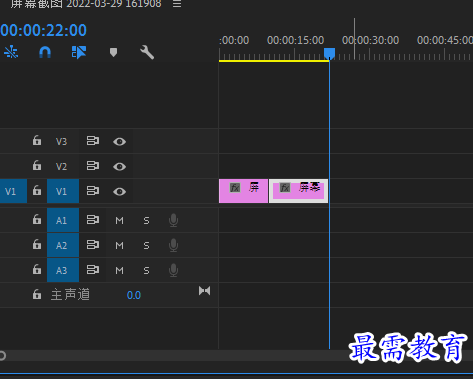Mute track A2 with M button
The width and height of the screenshot is (473, 379).
pos(119,245)
